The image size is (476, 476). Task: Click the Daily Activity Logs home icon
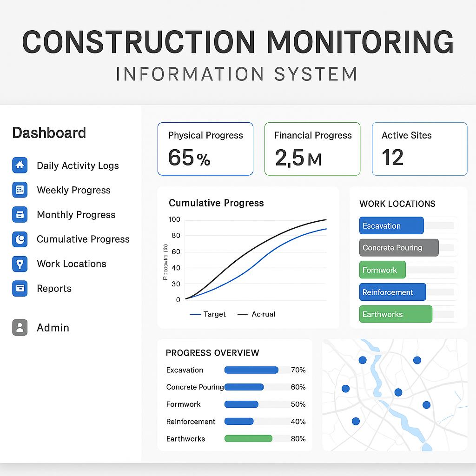click(x=20, y=165)
